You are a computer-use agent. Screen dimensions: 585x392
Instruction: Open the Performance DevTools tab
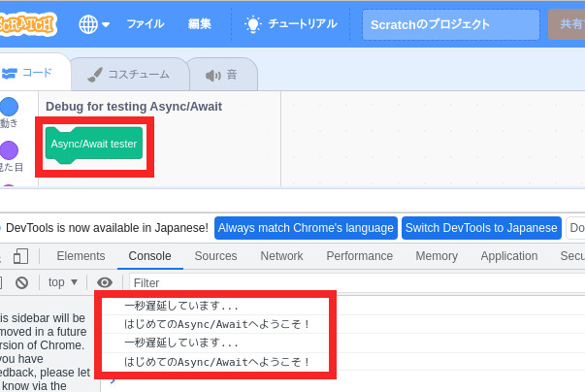(x=359, y=256)
